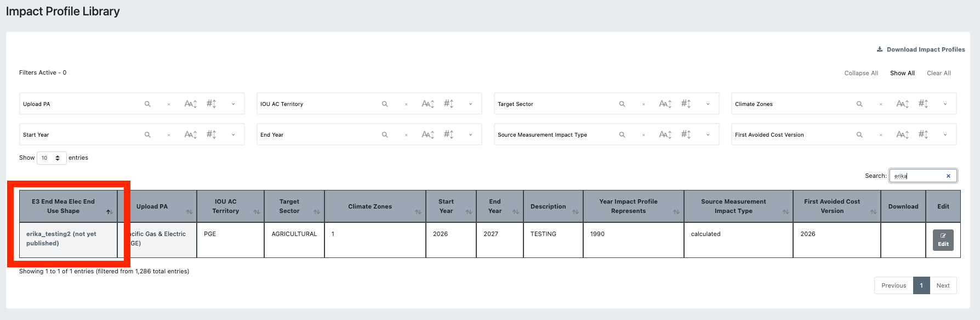Clear the Upload PA filter with its x icon
Image resolution: width=980 pixels, height=320 pixels.
[x=169, y=104]
